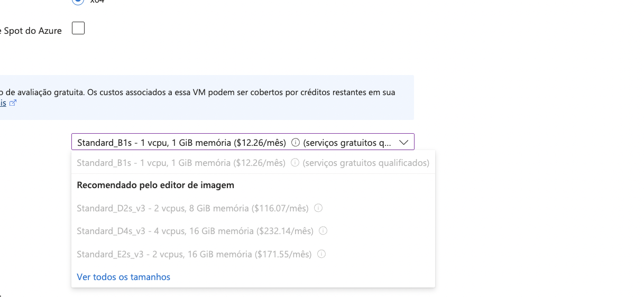Show info icon for Standard_D4s_v3

[323, 231]
